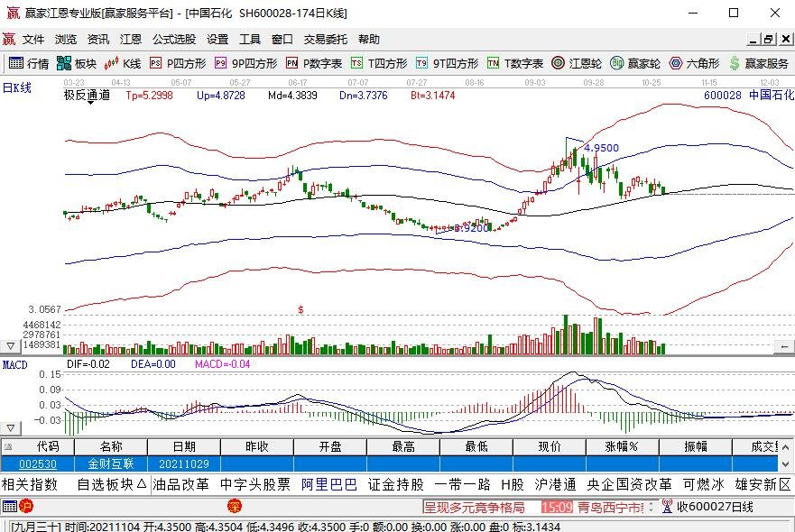Switch to 一带一路 sector tab
This screenshot has width=795, height=532.
point(462,484)
